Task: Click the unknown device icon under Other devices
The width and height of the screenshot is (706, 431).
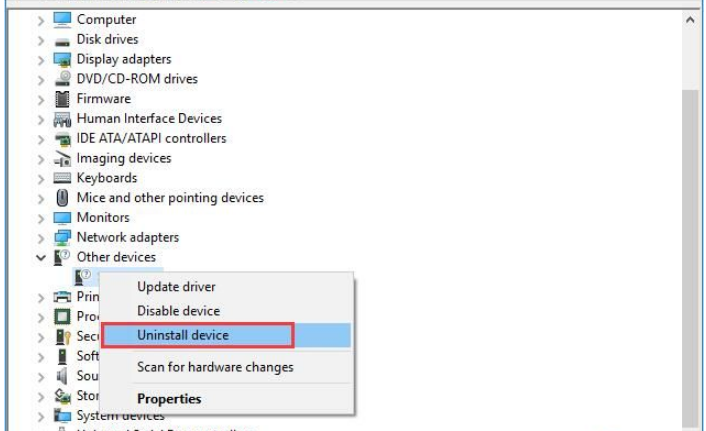Action: pyautogui.click(x=83, y=277)
